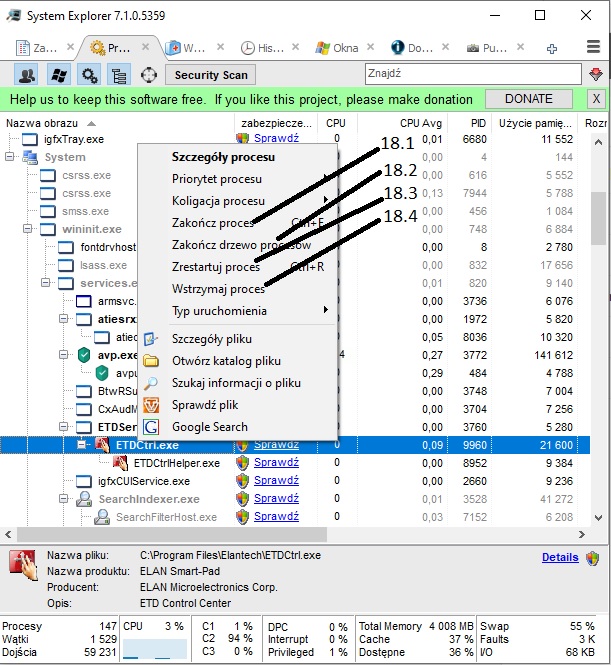Click into the Znajdź search field
611x665 pixels.
[x=473, y=74]
